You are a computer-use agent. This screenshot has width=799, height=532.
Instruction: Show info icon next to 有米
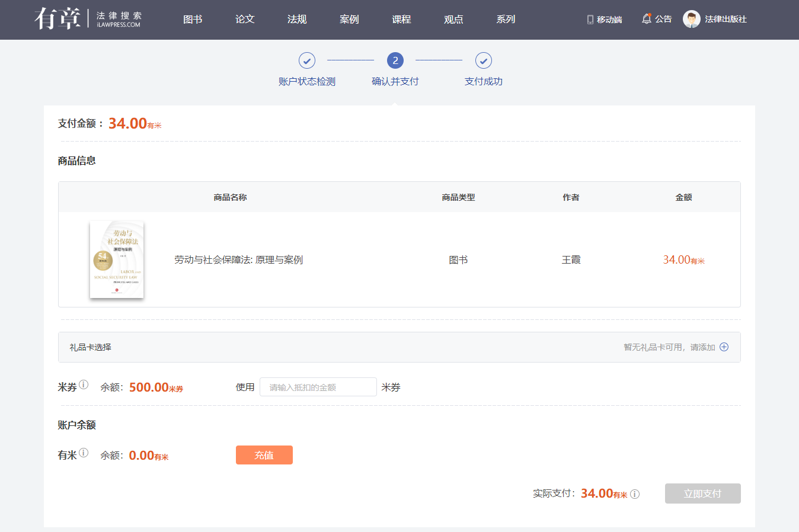[x=84, y=453]
